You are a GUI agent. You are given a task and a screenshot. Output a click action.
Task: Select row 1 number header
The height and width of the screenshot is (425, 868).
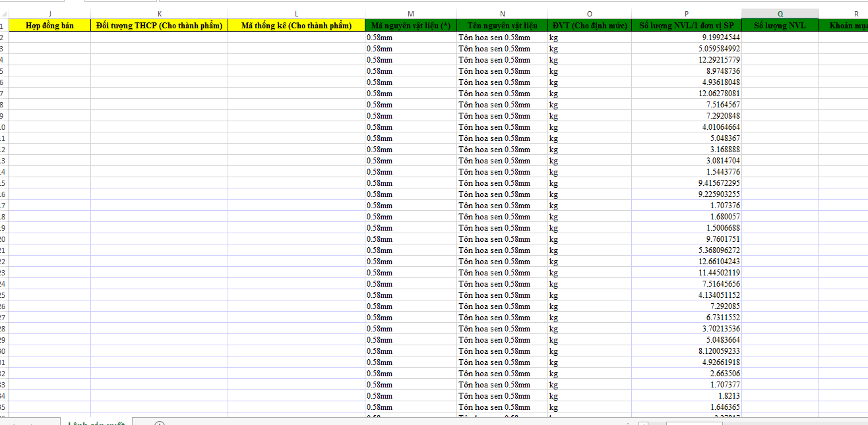coord(4,26)
